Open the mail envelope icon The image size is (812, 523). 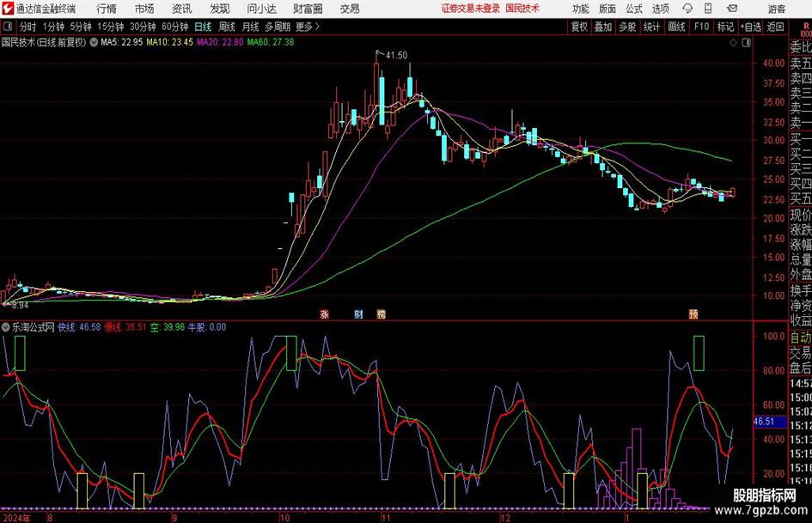[x=732, y=9]
